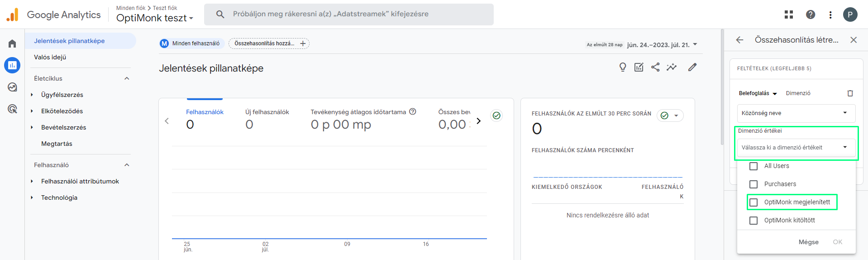Screen dimensions: 868x260
Task: Click the M badge of Minden felhasználó
Action: [164, 43]
